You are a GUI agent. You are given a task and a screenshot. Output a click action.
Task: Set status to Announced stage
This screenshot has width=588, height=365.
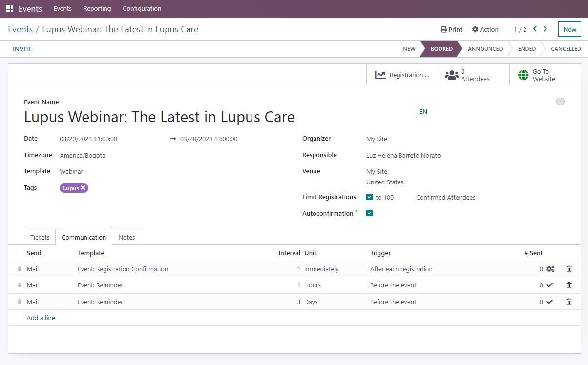tap(485, 49)
